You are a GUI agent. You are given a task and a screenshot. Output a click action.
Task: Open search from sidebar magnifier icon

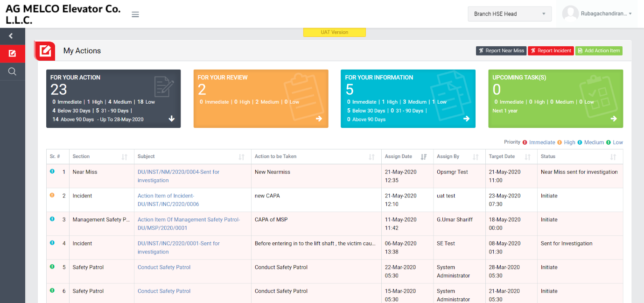click(12, 71)
